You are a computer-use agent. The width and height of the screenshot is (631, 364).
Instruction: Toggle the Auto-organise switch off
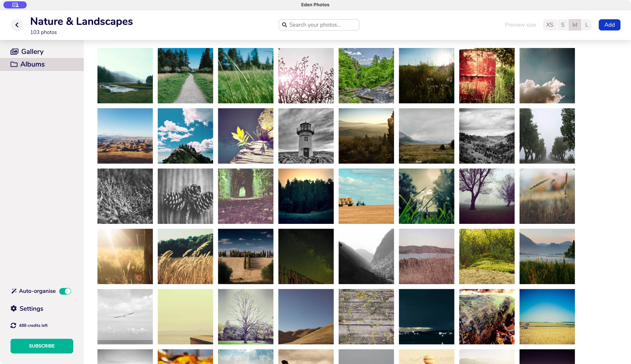65,291
